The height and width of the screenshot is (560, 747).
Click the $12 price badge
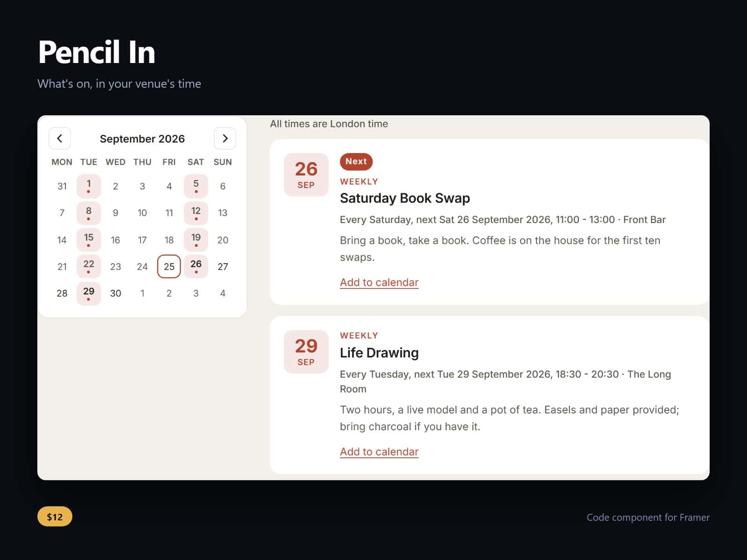point(55,517)
